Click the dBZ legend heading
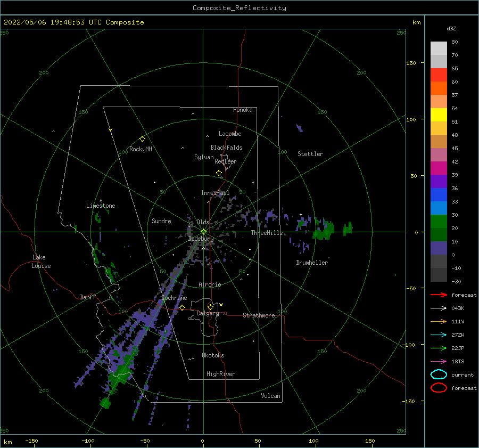Viewport: 479px width, 448px height. 451,28
